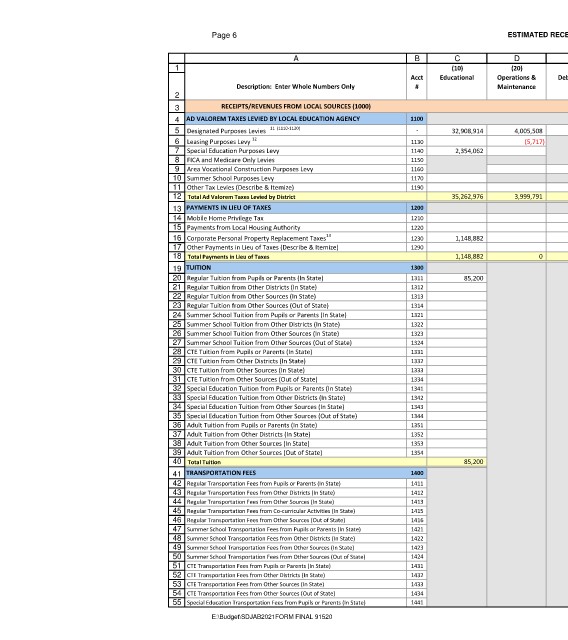
Task: Select column D header
Action: coord(517,58)
